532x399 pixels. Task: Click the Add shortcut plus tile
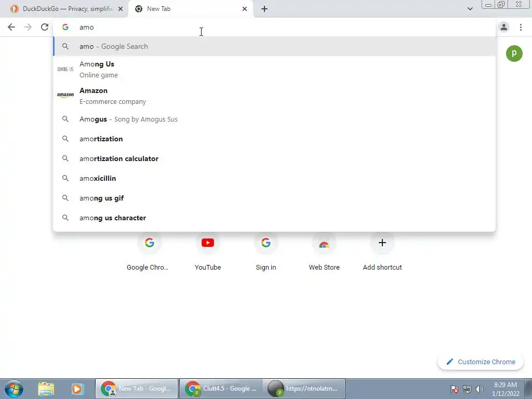click(382, 253)
